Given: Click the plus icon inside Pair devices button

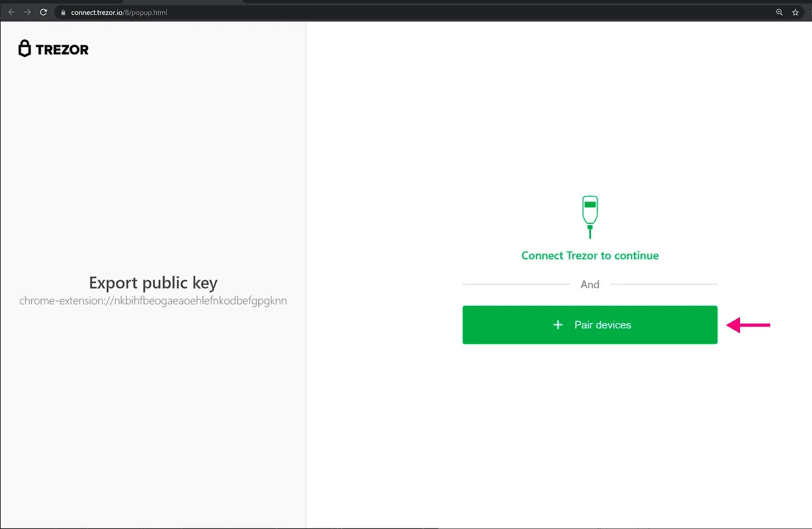Looking at the screenshot, I should [x=558, y=325].
